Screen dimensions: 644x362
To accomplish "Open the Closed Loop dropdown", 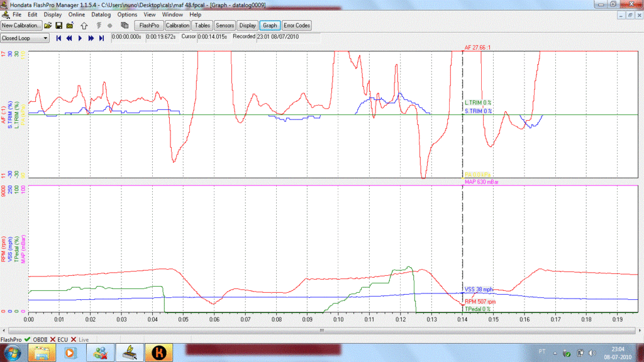I will click(25, 38).
